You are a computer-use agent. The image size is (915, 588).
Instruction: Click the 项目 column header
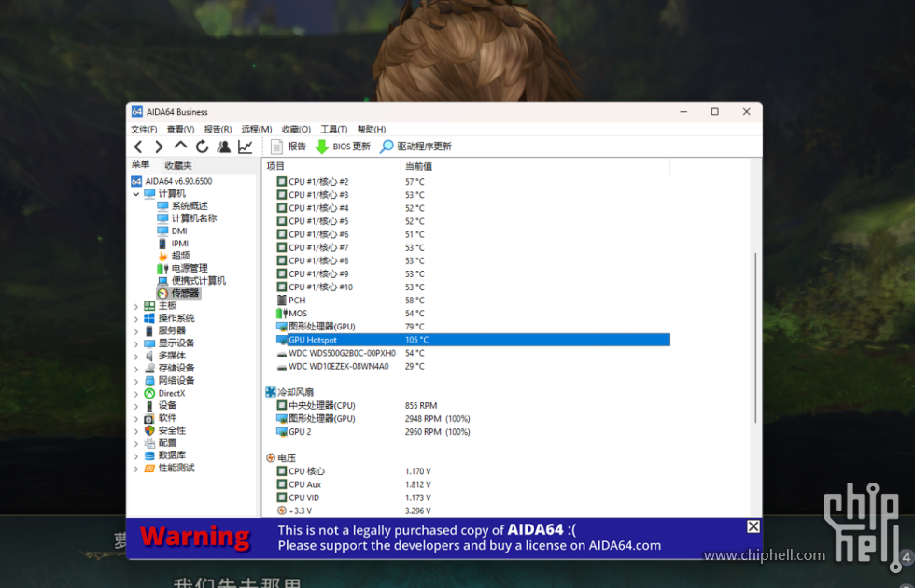[x=332, y=166]
